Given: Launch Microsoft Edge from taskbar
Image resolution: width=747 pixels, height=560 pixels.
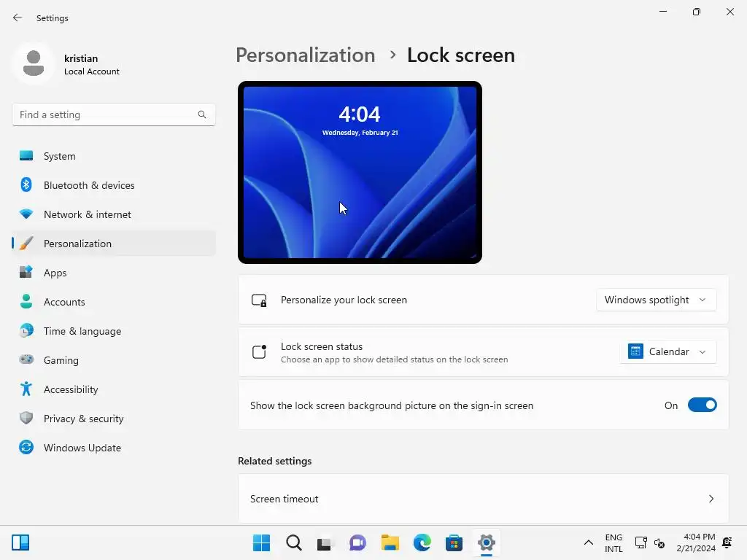Looking at the screenshot, I should (x=422, y=542).
